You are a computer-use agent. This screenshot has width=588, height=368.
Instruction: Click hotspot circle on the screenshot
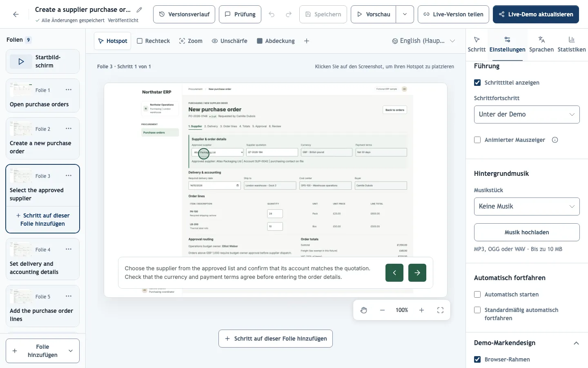[x=204, y=153]
